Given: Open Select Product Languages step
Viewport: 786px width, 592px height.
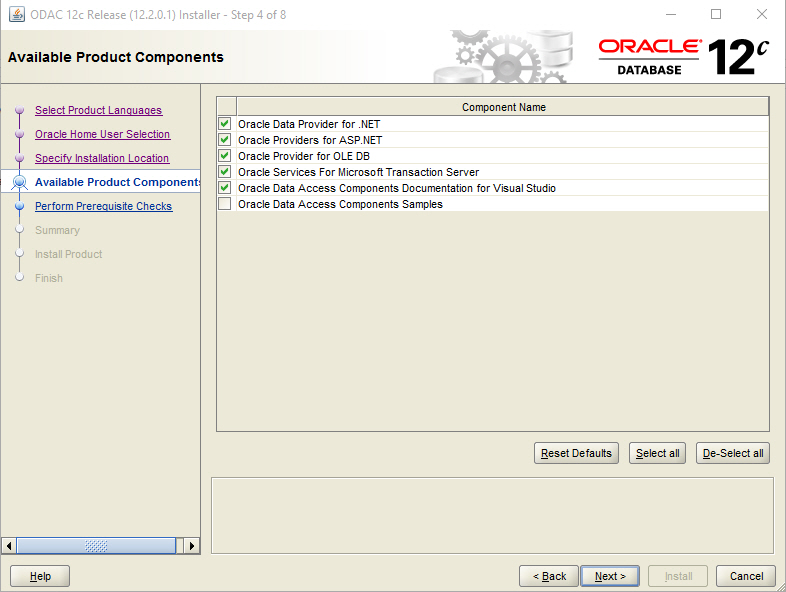Looking at the screenshot, I should click(98, 110).
